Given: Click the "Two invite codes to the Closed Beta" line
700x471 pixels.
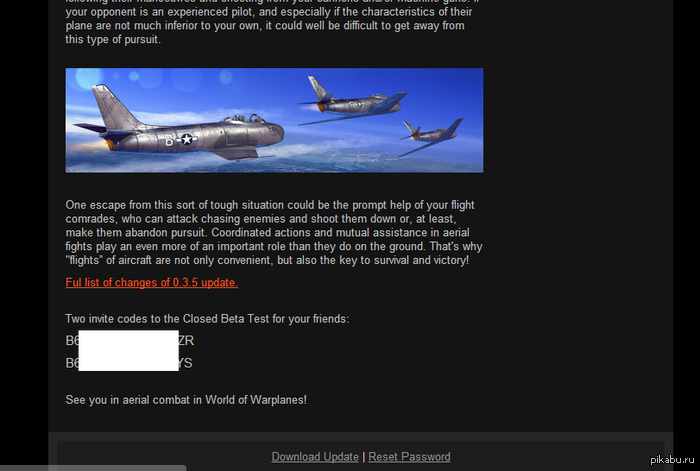Looking at the screenshot, I should tap(207, 319).
